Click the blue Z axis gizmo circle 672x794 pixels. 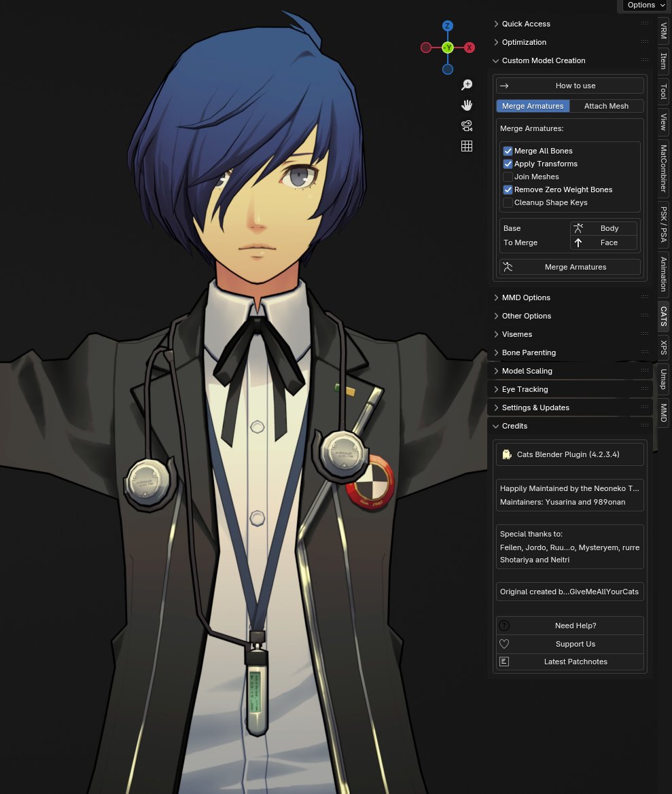[x=448, y=26]
